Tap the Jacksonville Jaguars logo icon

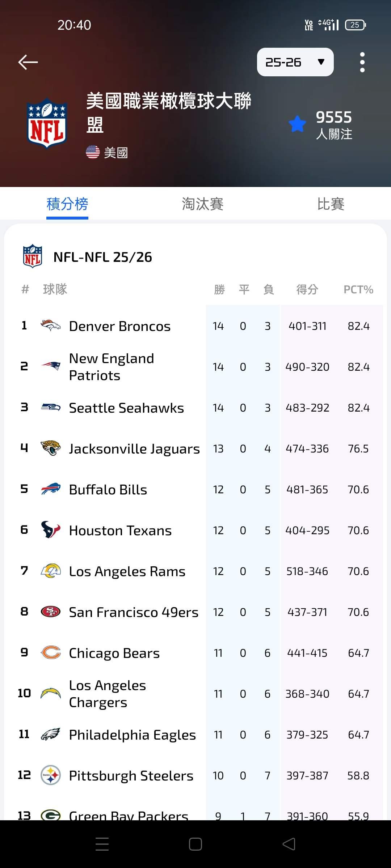click(51, 448)
